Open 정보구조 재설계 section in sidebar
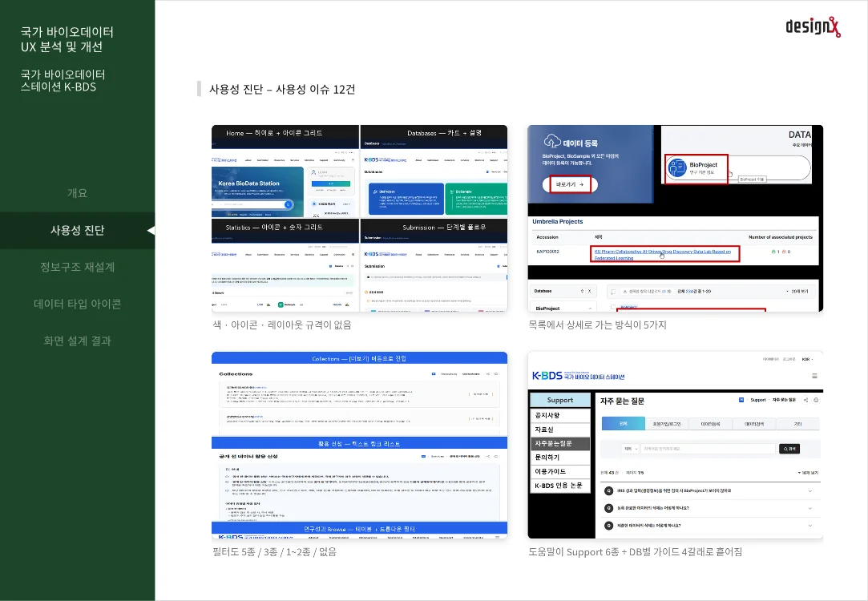 tap(77, 268)
